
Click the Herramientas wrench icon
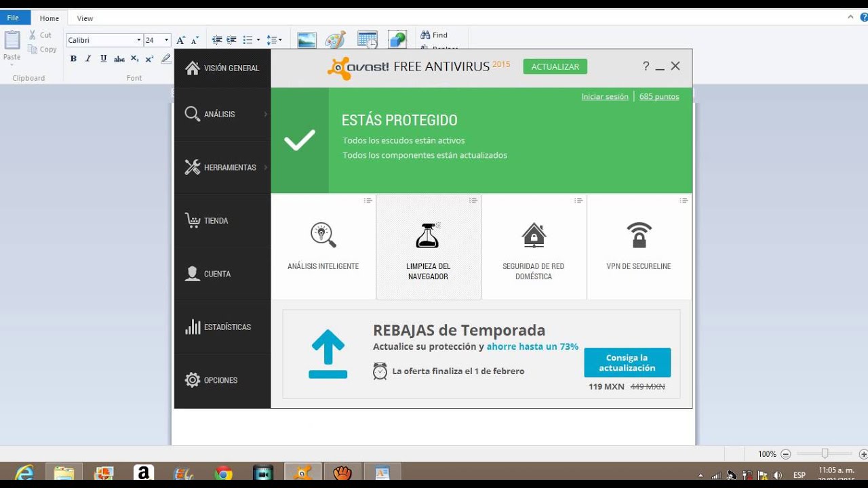tap(193, 167)
